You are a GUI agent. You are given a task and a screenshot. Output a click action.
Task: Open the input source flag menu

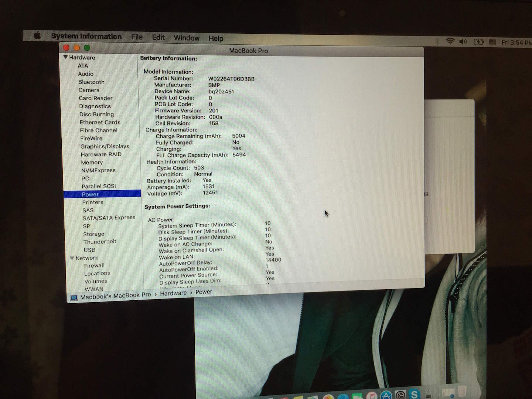click(x=492, y=42)
